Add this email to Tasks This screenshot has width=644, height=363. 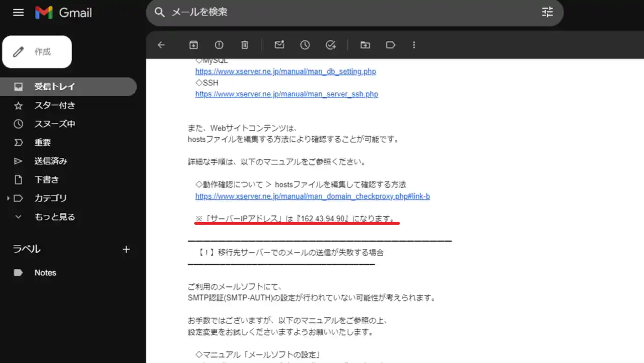[x=331, y=45]
